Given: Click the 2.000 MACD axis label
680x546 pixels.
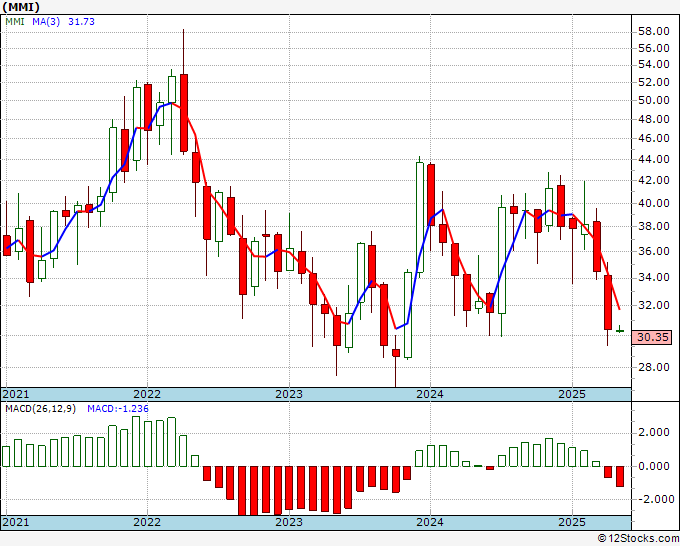Looking at the screenshot, I should (654, 432).
